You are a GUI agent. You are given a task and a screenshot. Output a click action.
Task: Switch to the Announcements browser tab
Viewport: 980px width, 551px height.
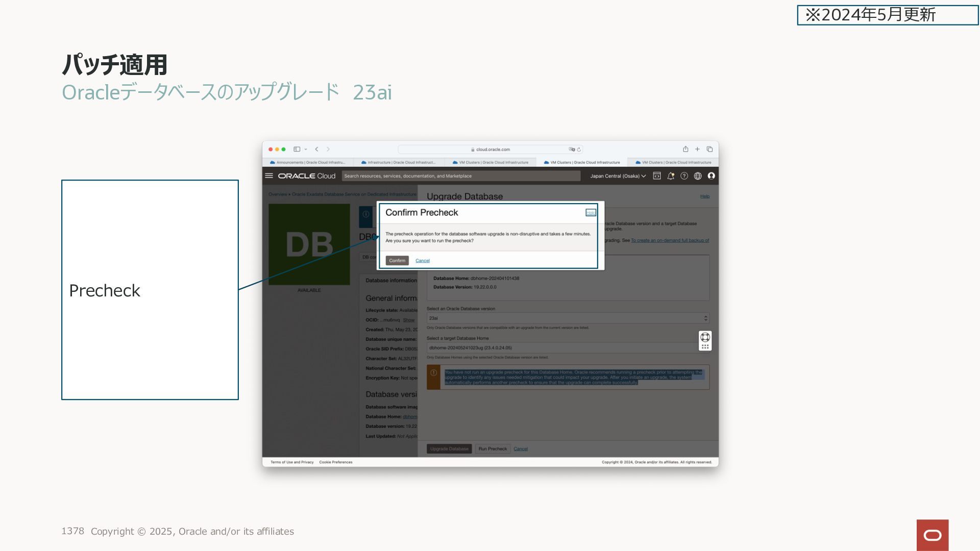(308, 162)
